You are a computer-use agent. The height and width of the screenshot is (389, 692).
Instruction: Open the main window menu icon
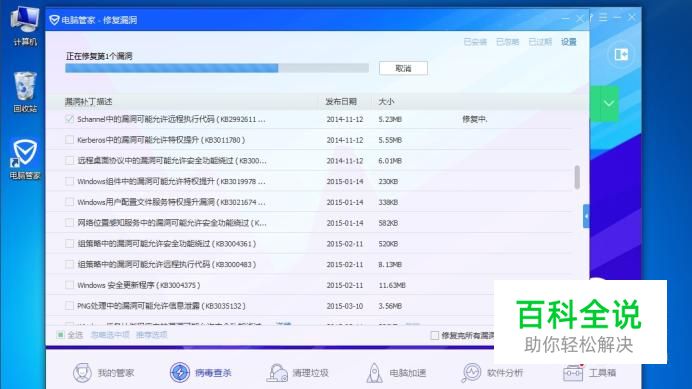(603, 18)
